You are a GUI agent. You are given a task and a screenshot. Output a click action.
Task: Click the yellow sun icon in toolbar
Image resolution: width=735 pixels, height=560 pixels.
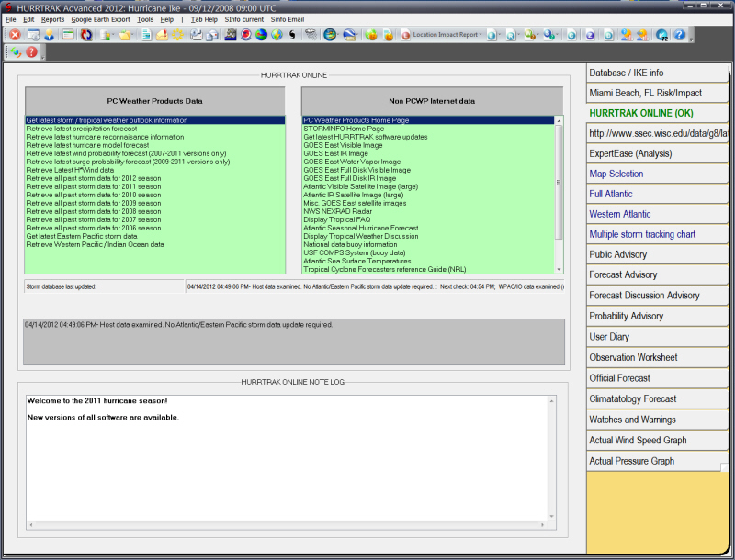tap(177, 35)
